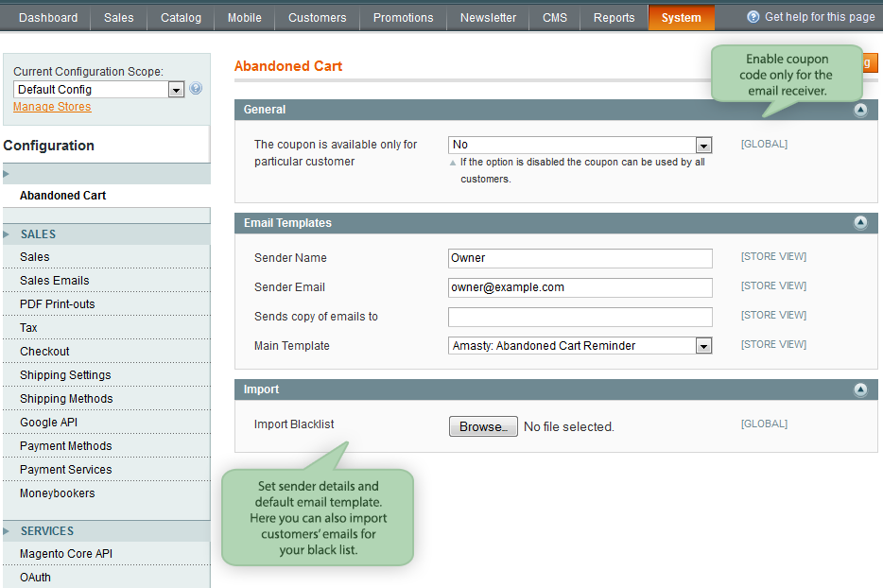This screenshot has width=883, height=588.
Task: Open Payment Methods configuration
Action: coord(107,446)
